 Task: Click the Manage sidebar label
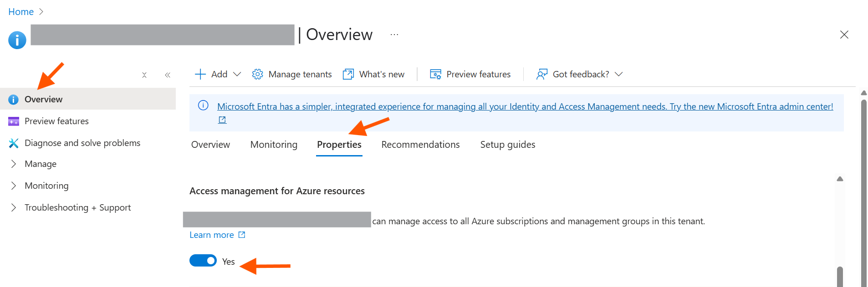coord(41,164)
